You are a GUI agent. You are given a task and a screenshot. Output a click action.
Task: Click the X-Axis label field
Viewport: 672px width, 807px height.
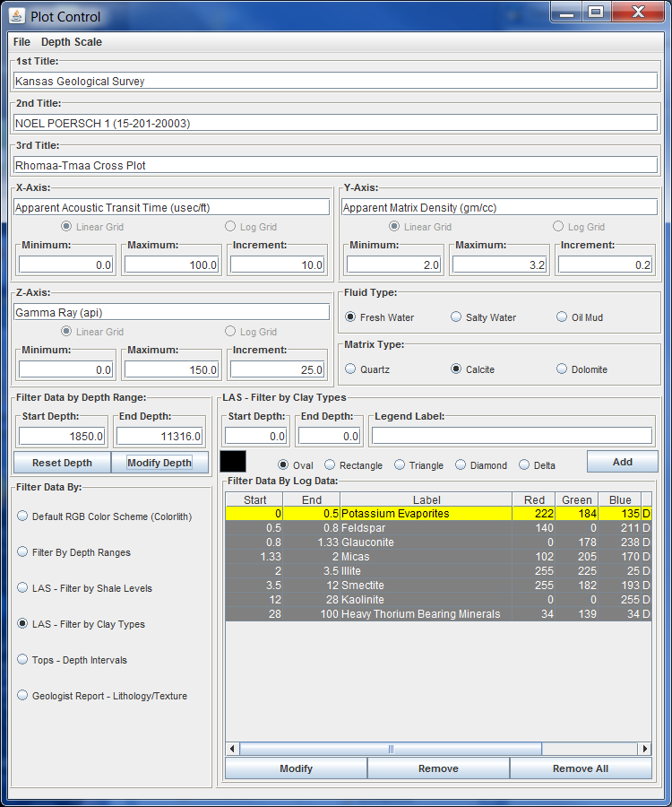point(171,207)
